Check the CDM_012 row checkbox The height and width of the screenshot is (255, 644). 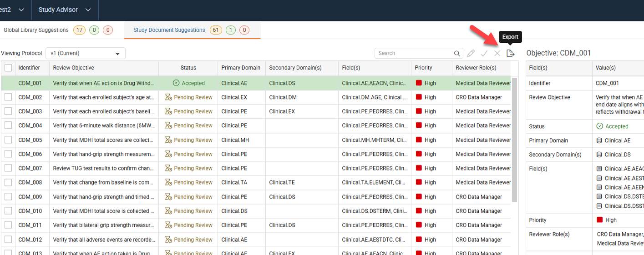[8, 240]
